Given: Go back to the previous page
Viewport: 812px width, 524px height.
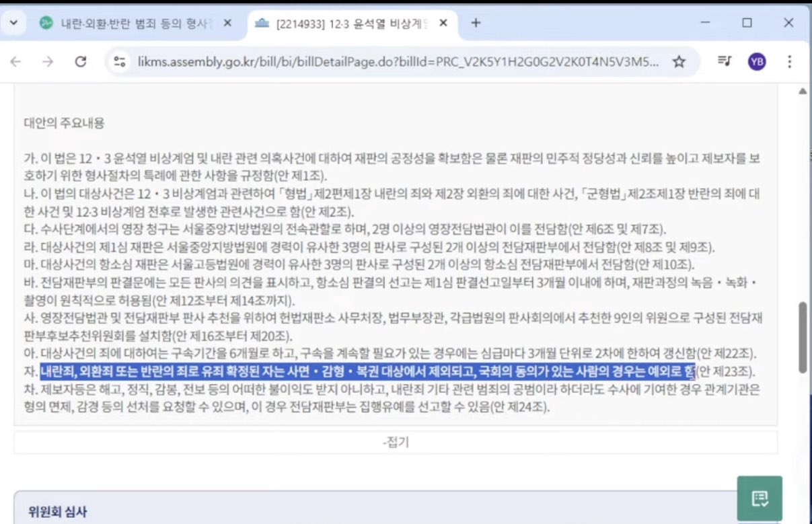Looking at the screenshot, I should (15, 62).
